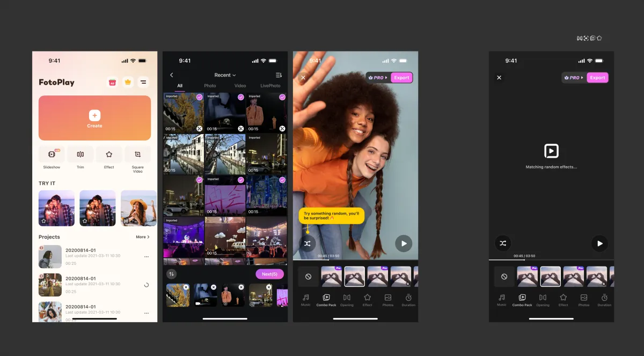
Task: Uncheck the third gallery item with performer
Action: 282,97
